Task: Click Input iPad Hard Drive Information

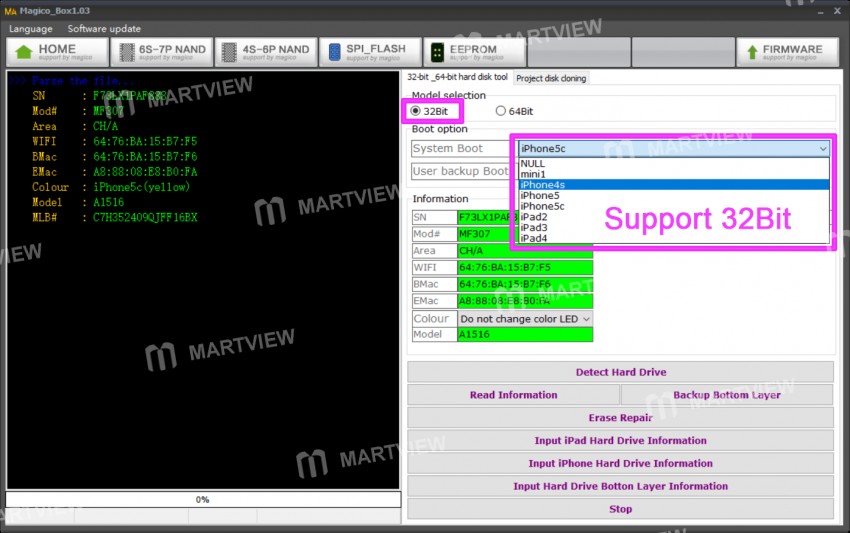Action: pyautogui.click(x=620, y=440)
